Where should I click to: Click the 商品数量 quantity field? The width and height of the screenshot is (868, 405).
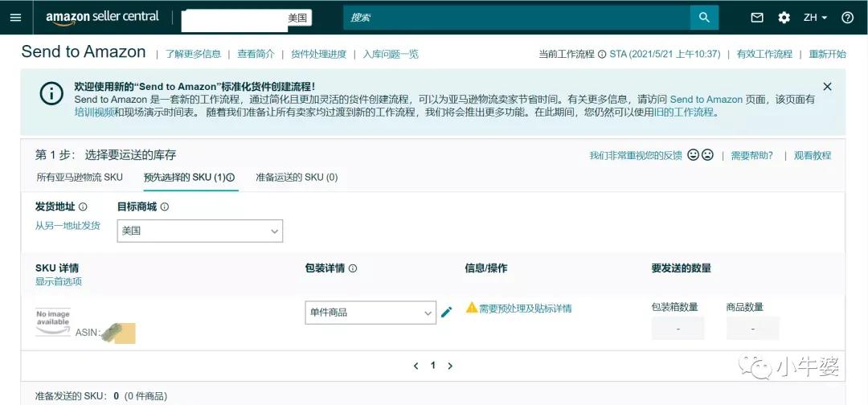753,328
